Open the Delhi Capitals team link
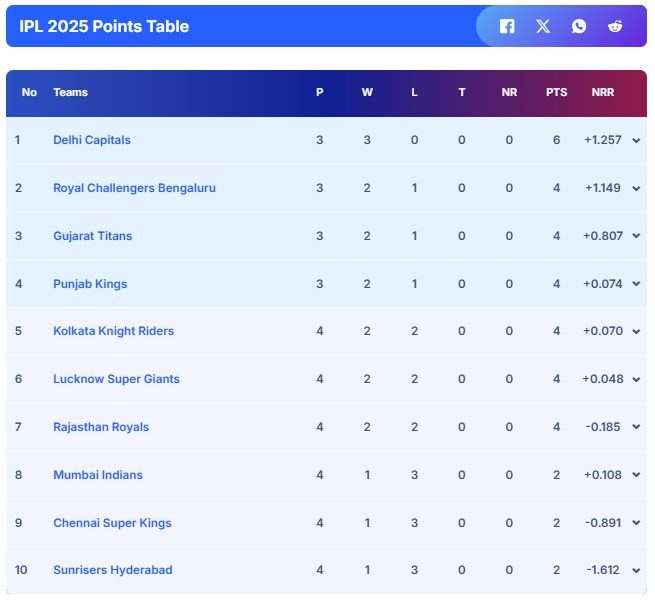Image resolution: width=655 pixels, height=600 pixels. click(x=92, y=140)
